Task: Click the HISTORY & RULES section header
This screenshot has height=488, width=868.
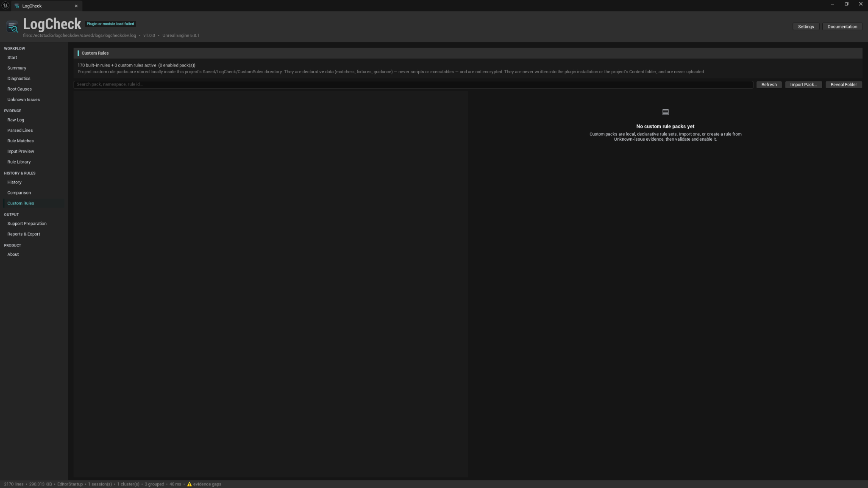Action: point(19,173)
